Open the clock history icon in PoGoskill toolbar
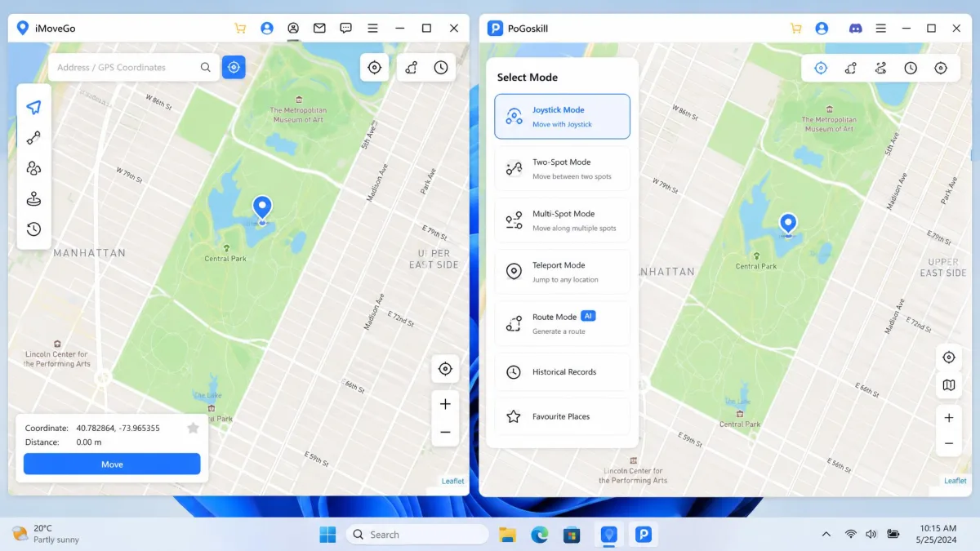This screenshot has width=980, height=551. pos(911,69)
